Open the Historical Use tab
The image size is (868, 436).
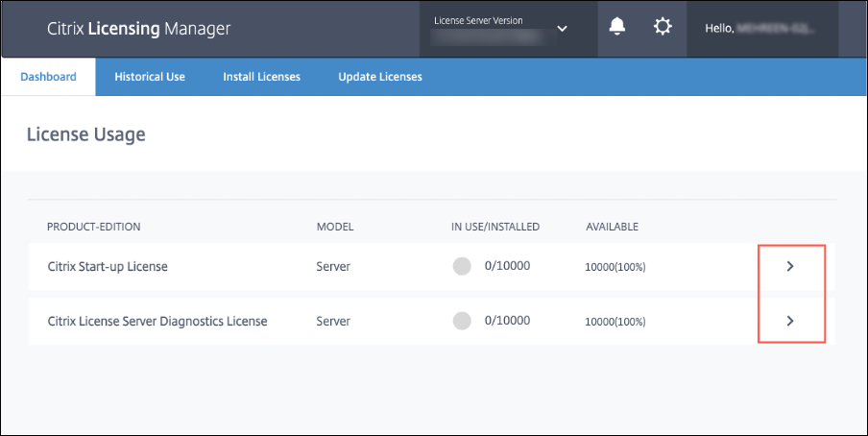[150, 77]
